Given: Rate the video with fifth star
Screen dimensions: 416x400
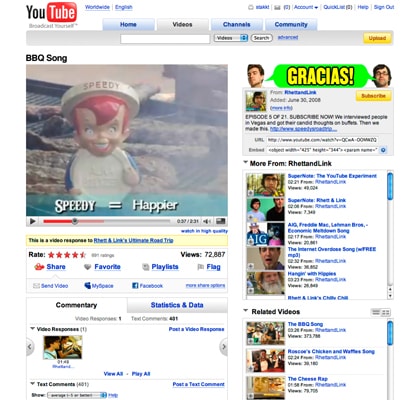Looking at the screenshot, I should 83,255.
